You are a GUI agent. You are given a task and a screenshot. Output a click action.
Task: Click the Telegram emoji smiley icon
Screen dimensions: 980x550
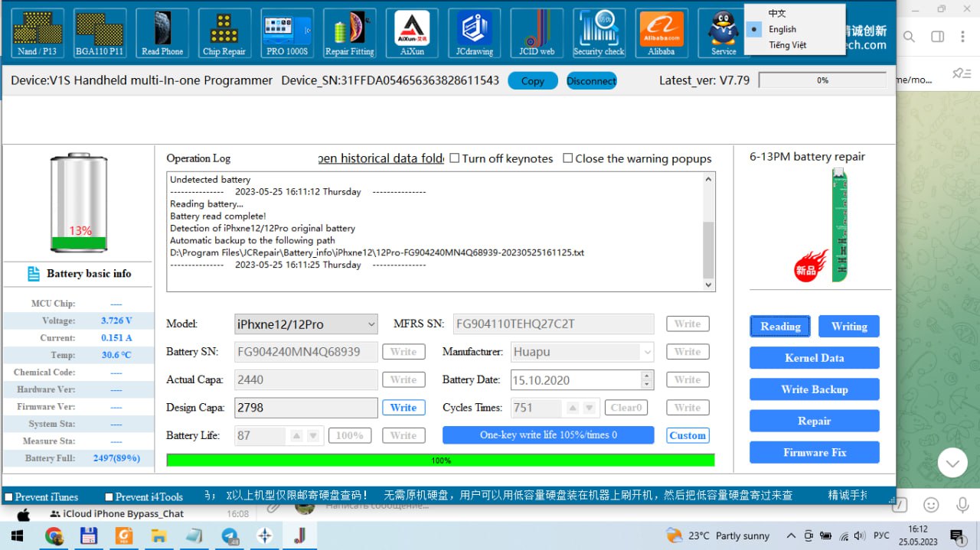(931, 505)
